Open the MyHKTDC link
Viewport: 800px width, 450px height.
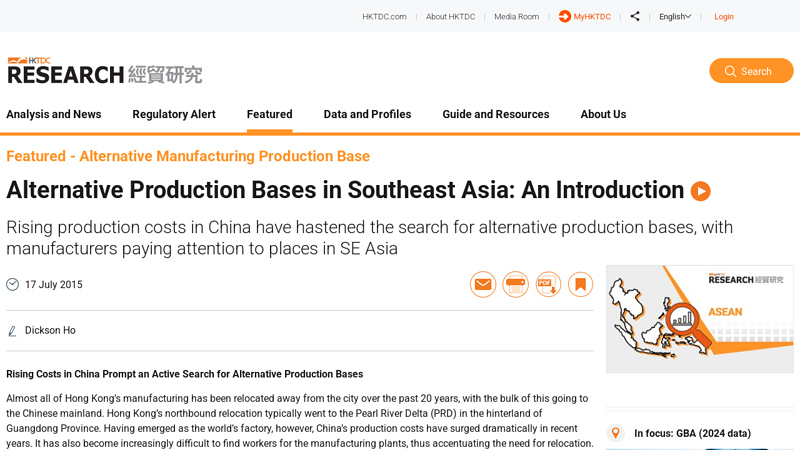pos(592,16)
